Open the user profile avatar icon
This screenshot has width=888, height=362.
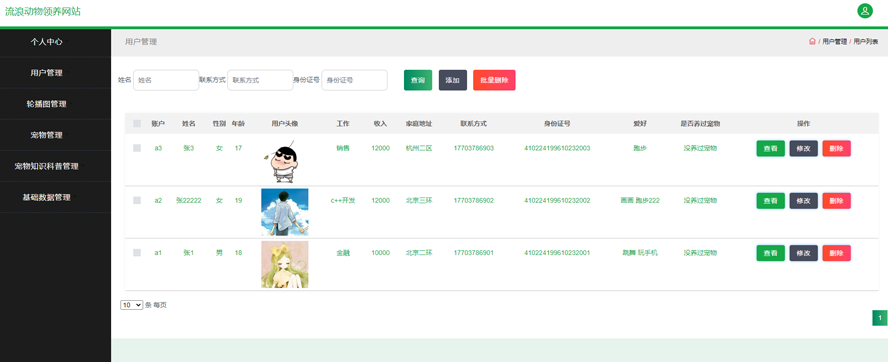click(x=865, y=11)
